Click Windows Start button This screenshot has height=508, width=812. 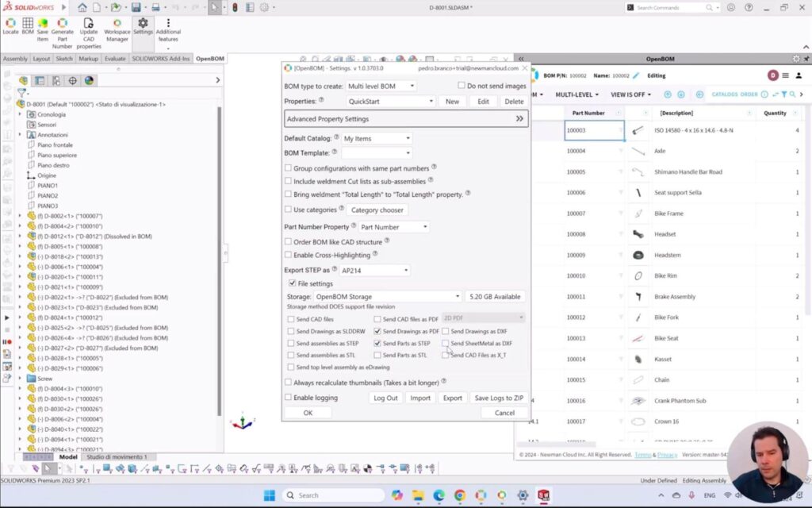[x=270, y=495]
